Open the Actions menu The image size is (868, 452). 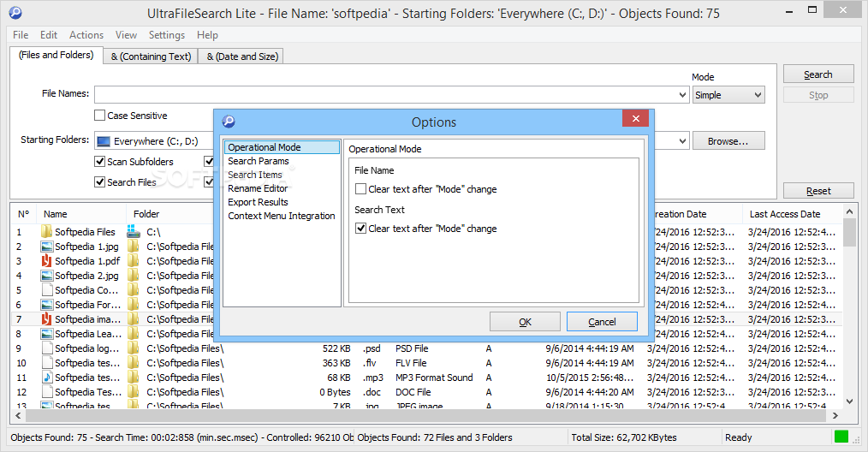(x=86, y=35)
